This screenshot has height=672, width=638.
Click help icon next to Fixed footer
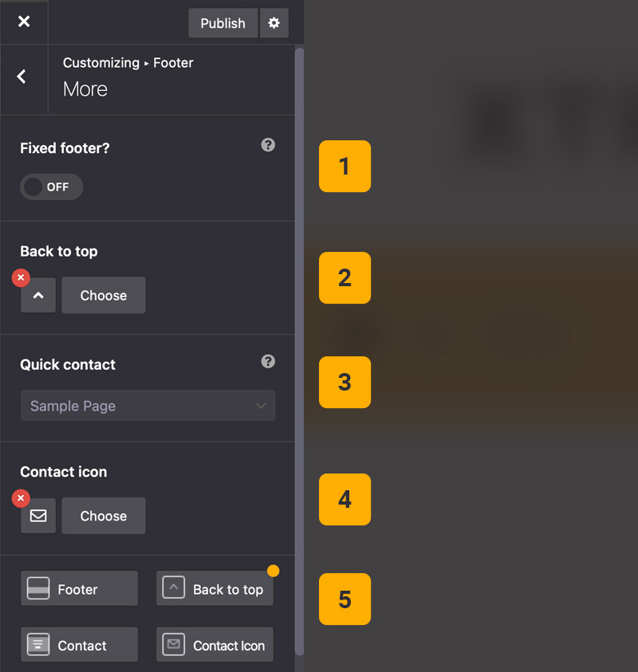(x=268, y=145)
